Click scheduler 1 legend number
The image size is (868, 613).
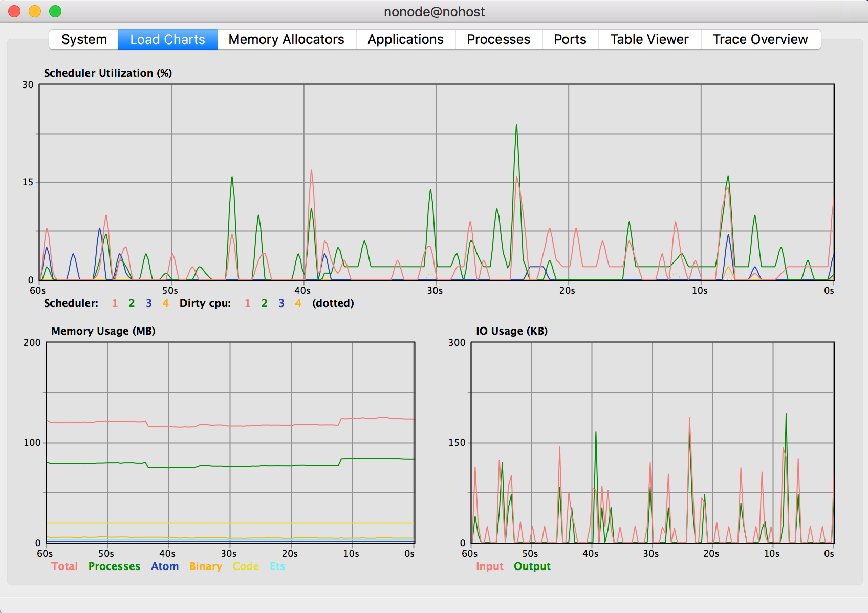(x=115, y=303)
